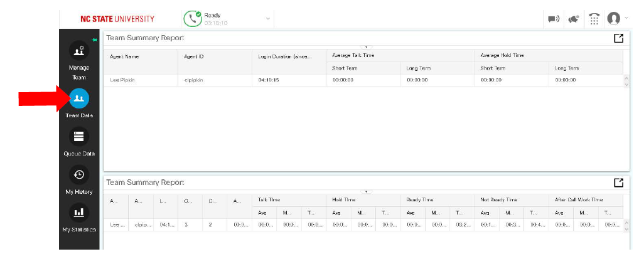Select the Lee Pipkin row in upper report
Screen dimensions: 644x254
click(123, 80)
